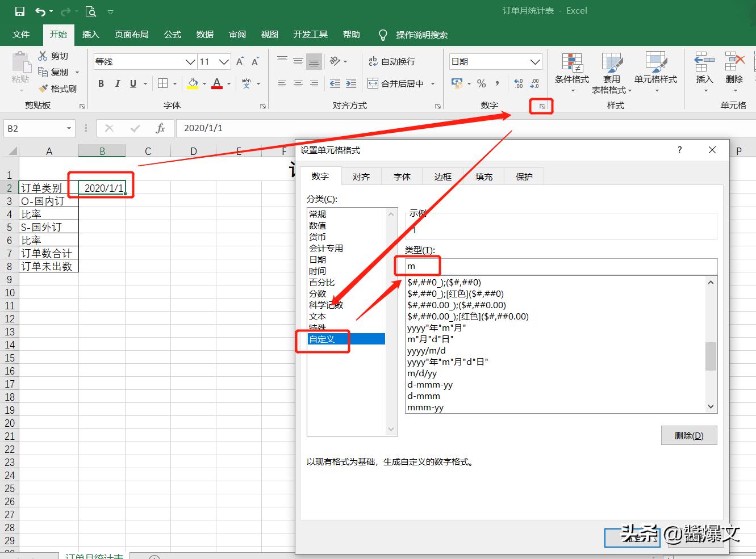Click 删除 delete cells icon

[734, 72]
